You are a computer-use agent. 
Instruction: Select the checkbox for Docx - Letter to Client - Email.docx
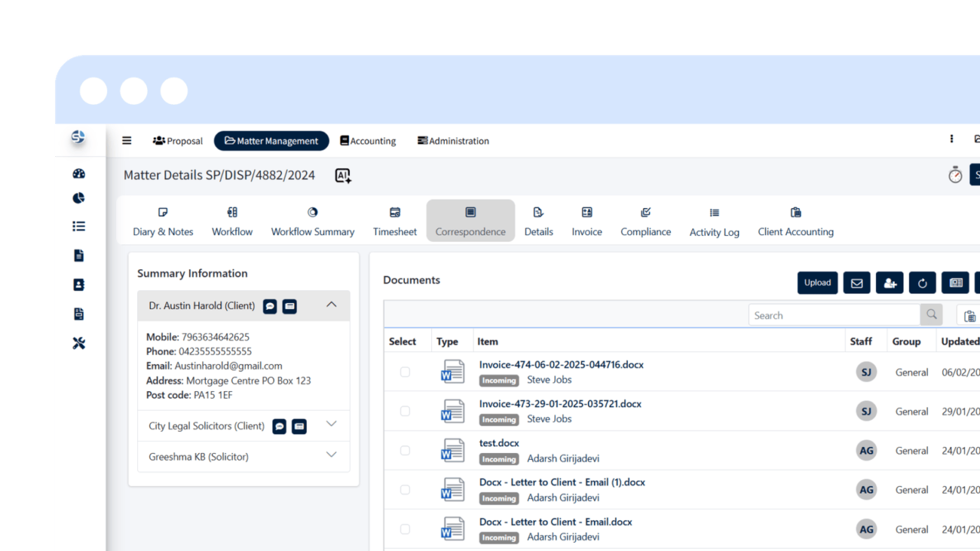[405, 528]
